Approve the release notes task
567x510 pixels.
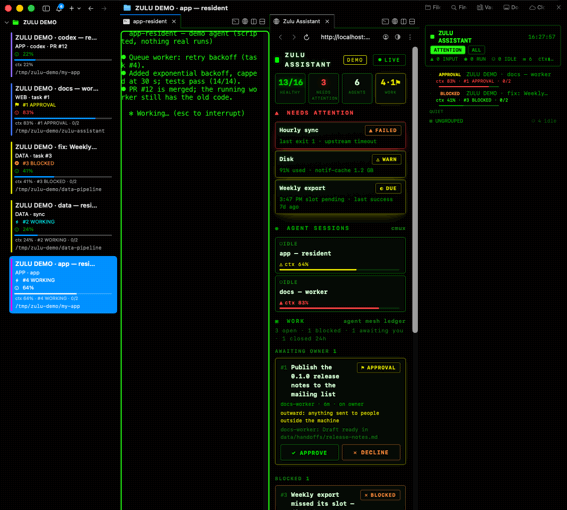(x=310, y=452)
